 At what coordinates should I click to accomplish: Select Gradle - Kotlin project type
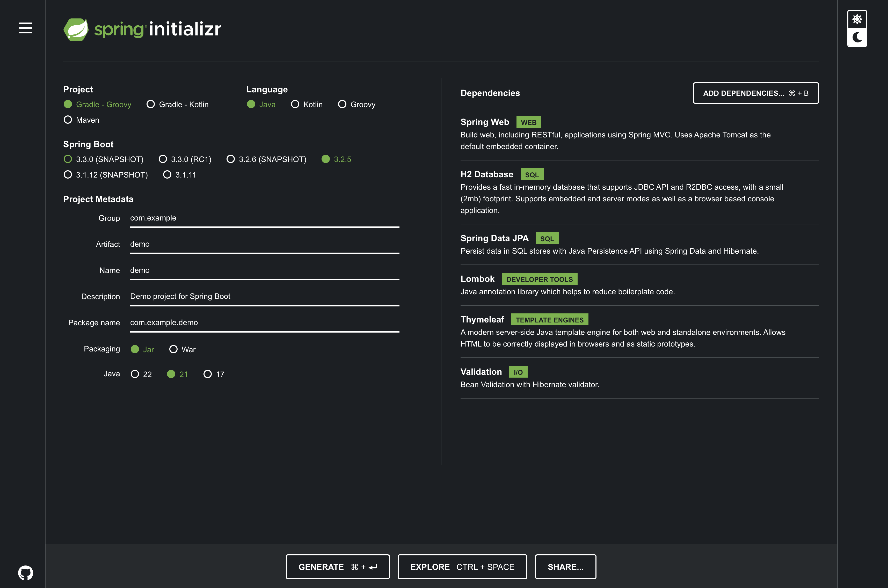177,104
